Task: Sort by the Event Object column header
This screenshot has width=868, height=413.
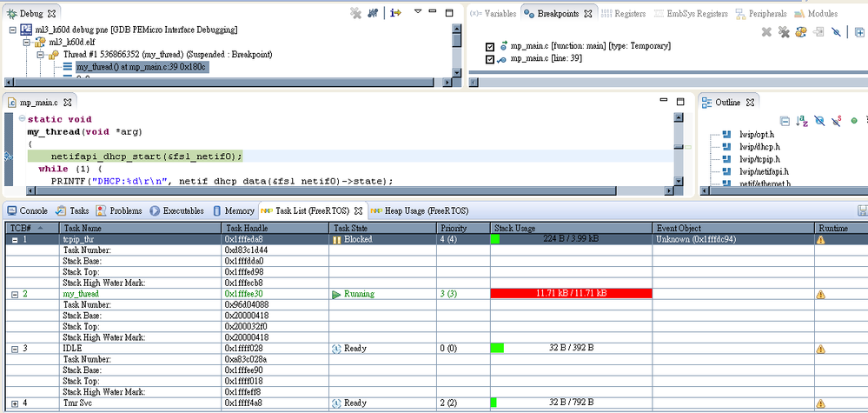Action: point(733,228)
